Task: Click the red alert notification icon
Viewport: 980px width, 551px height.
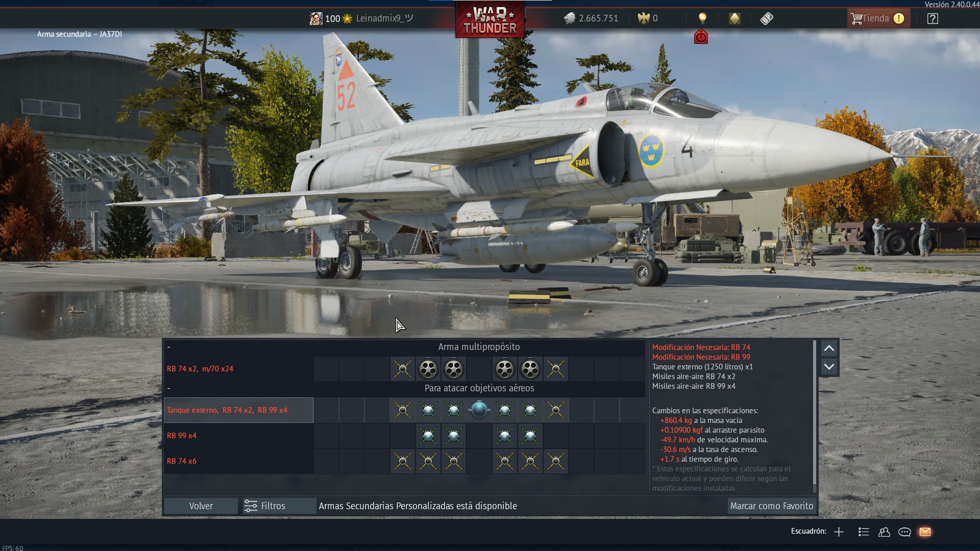Action: pos(701,37)
